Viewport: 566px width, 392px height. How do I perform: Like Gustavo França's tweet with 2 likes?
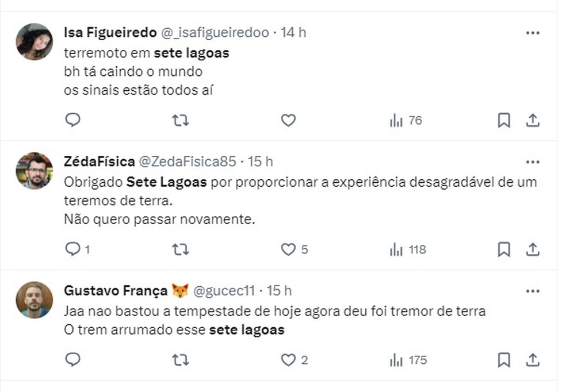click(x=288, y=360)
